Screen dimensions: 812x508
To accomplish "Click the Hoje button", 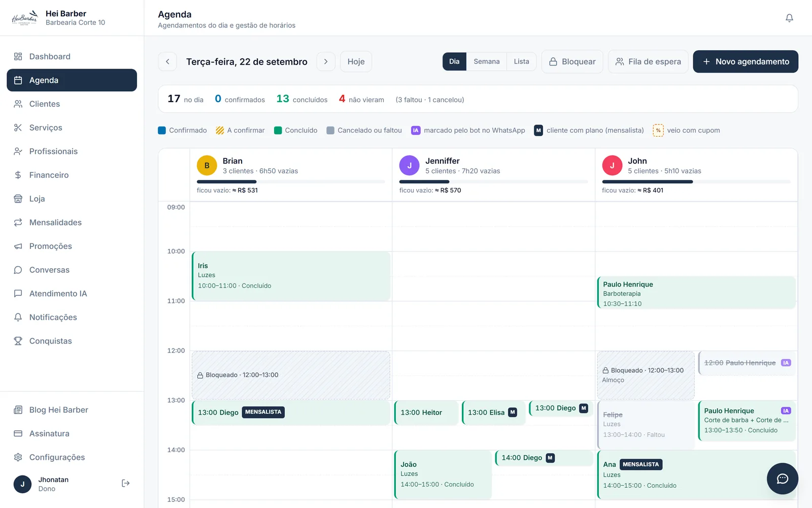I will tap(356, 61).
